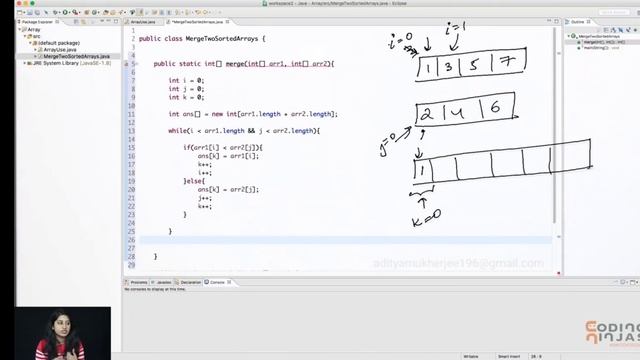The height and width of the screenshot is (360, 640).
Task: Click Collapse All in Package Explorer
Action: [76, 22]
